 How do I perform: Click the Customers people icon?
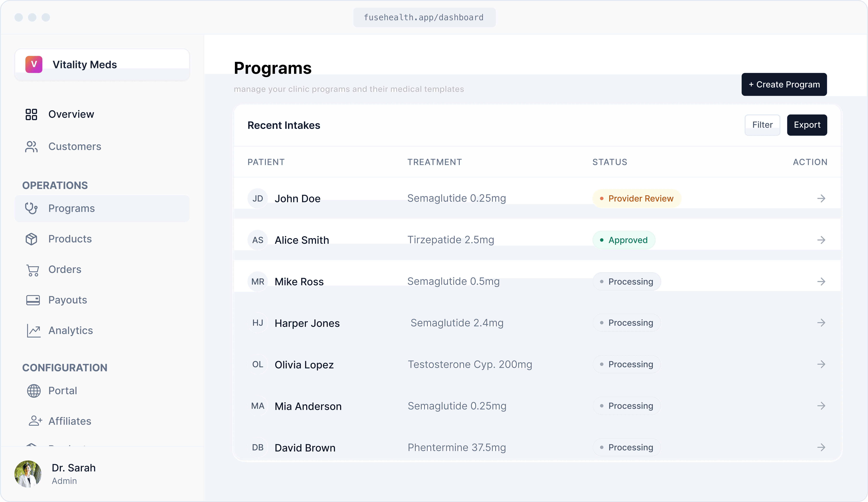[31, 147]
